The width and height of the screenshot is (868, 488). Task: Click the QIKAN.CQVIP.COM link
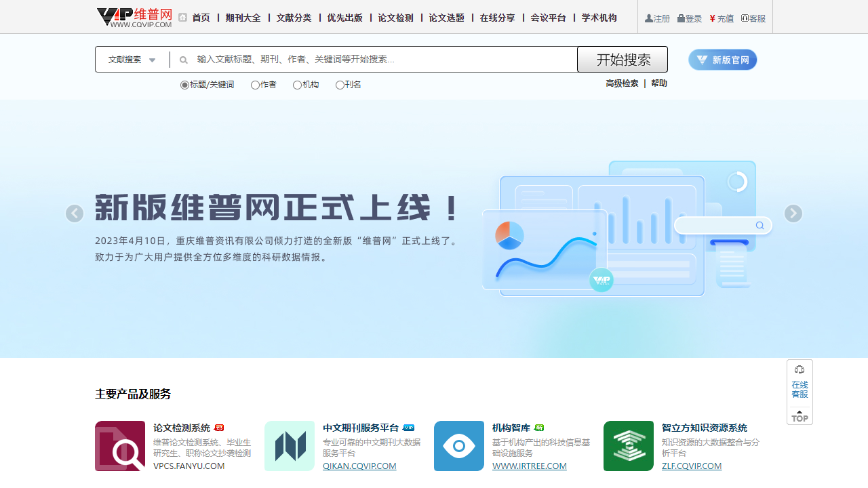click(359, 466)
